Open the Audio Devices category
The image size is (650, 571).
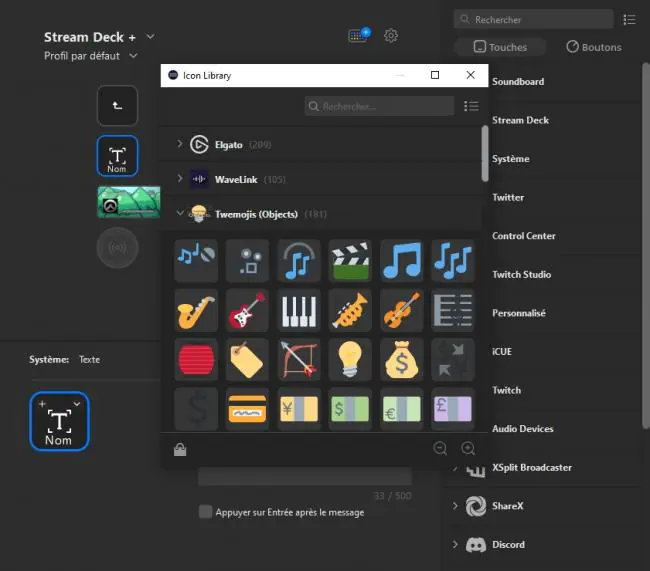pos(523,429)
